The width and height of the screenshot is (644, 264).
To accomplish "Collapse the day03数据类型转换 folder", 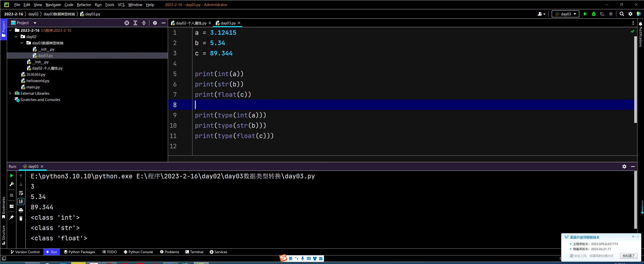I will [x=22, y=43].
